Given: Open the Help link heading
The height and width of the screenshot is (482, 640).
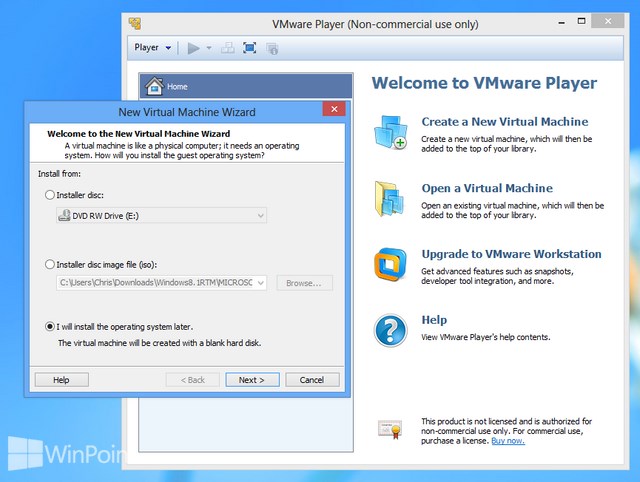Looking at the screenshot, I should coord(434,320).
